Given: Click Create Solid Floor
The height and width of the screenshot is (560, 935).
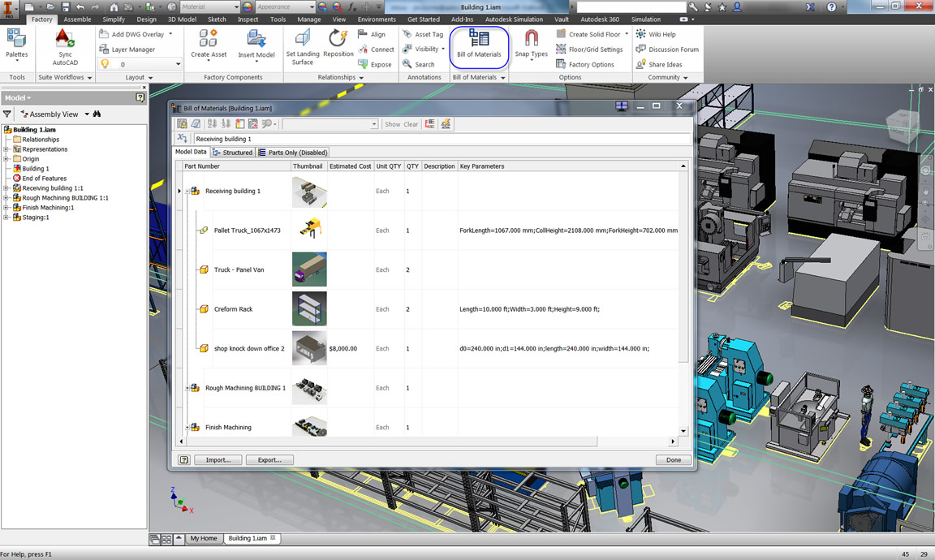Looking at the screenshot, I should click(x=588, y=34).
